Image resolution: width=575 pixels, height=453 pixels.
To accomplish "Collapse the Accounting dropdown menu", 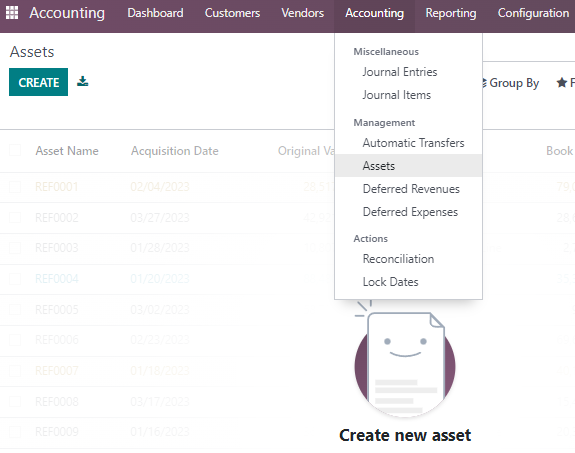I will coord(374,13).
